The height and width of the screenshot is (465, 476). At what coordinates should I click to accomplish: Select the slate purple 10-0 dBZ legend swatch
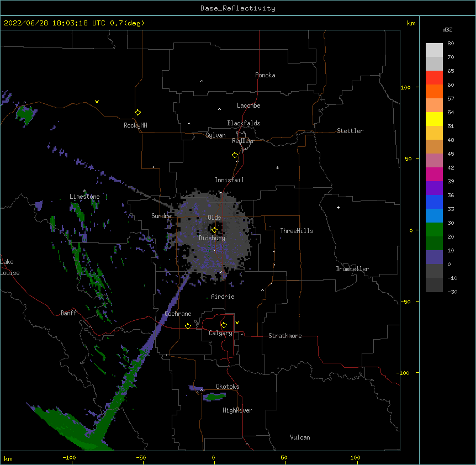coord(434,257)
